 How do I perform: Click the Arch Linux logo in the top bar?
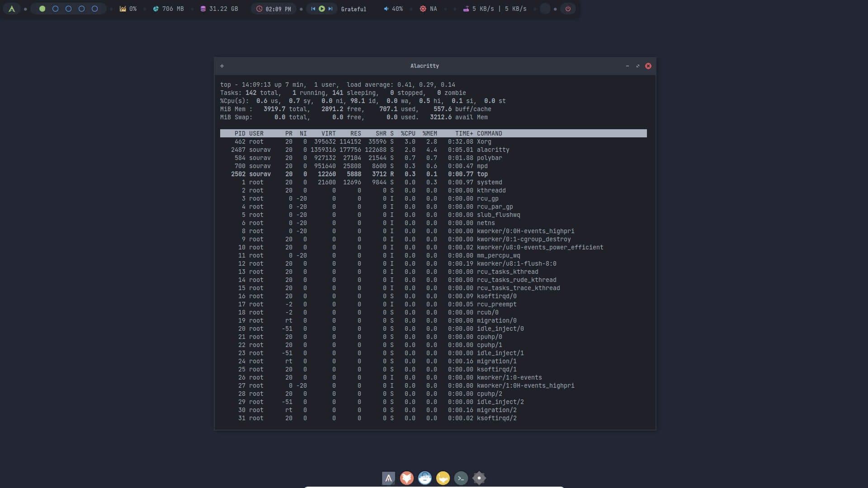coord(11,8)
